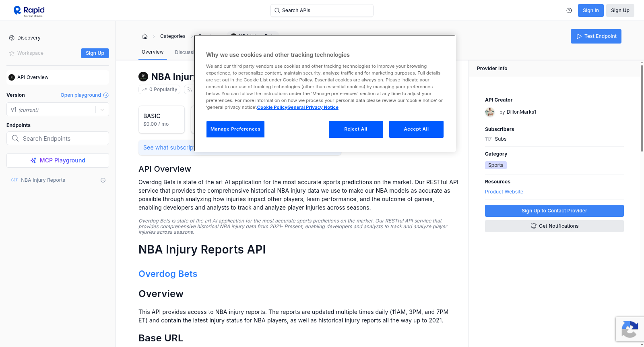Click the page vertical scrollbar
644x347 pixels.
tap(642, 108)
